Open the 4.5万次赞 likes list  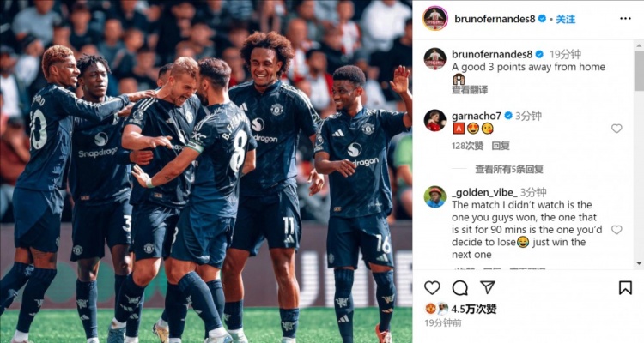(474, 309)
